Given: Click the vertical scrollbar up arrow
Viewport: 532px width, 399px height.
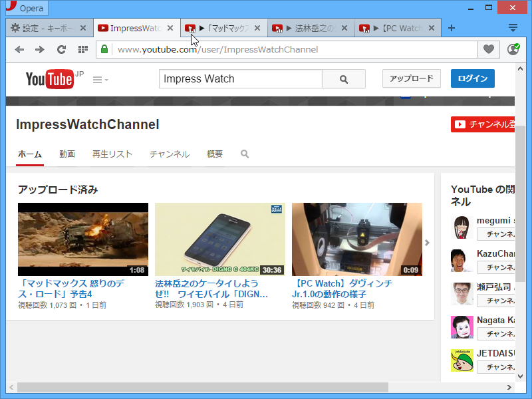Looking at the screenshot, I should pyautogui.click(x=521, y=68).
